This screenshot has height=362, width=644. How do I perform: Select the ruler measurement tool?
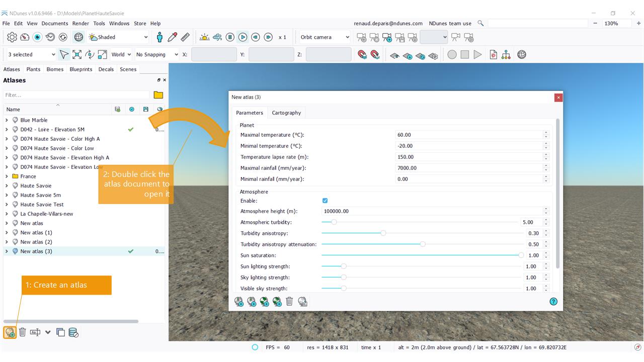185,37
